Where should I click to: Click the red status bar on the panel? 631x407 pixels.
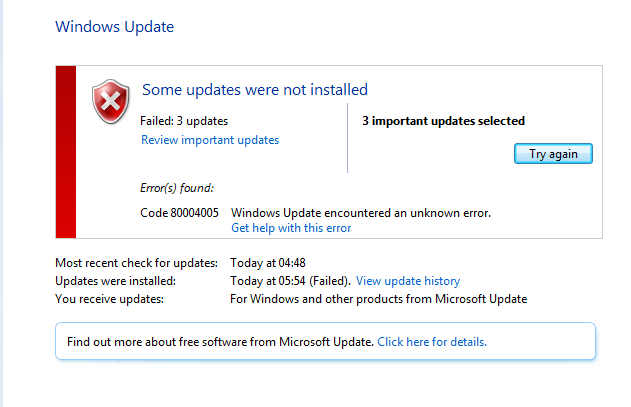(66, 152)
